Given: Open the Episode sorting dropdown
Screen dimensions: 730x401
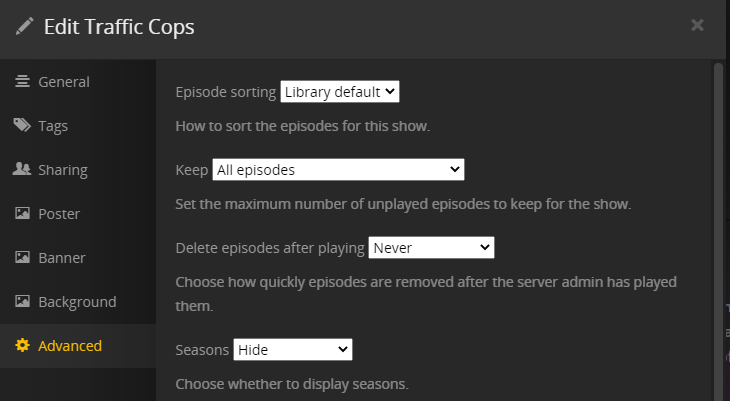Looking at the screenshot, I should (340, 92).
